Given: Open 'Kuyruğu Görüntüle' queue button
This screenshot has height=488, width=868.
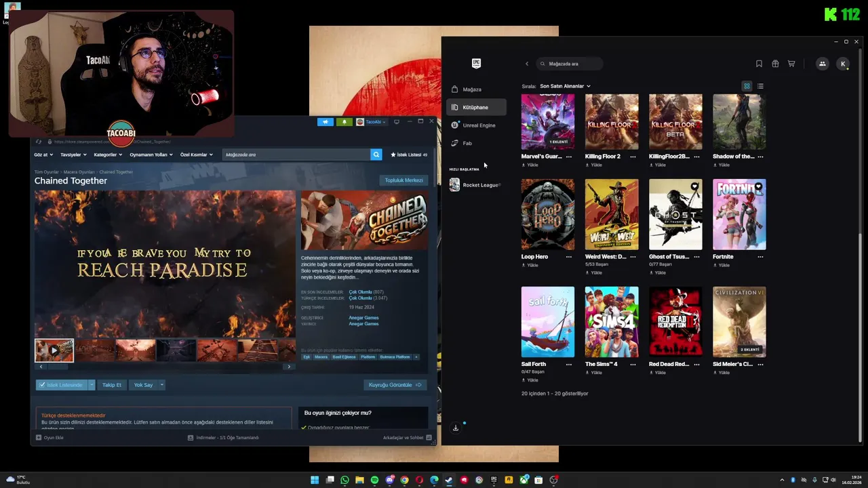Looking at the screenshot, I should pos(395,385).
